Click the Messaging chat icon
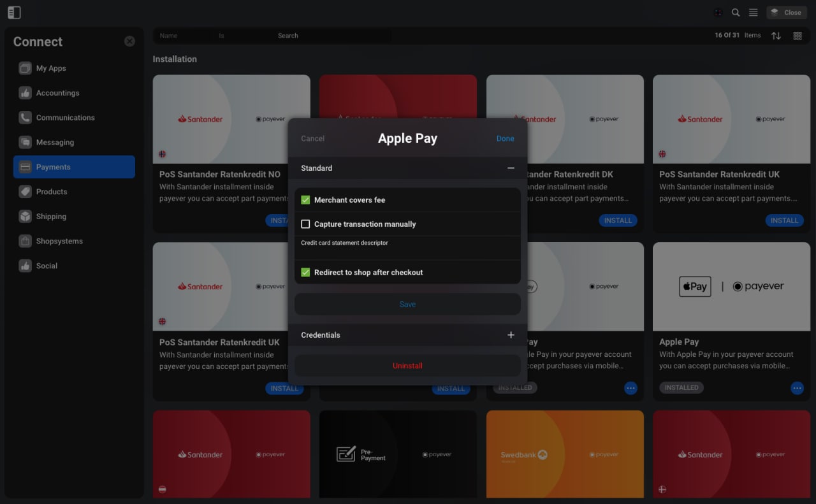 pos(25,143)
